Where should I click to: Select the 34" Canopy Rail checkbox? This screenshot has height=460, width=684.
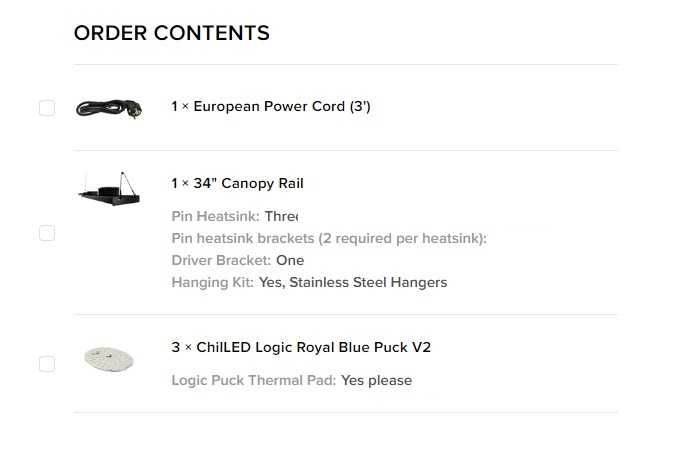pyautogui.click(x=47, y=233)
